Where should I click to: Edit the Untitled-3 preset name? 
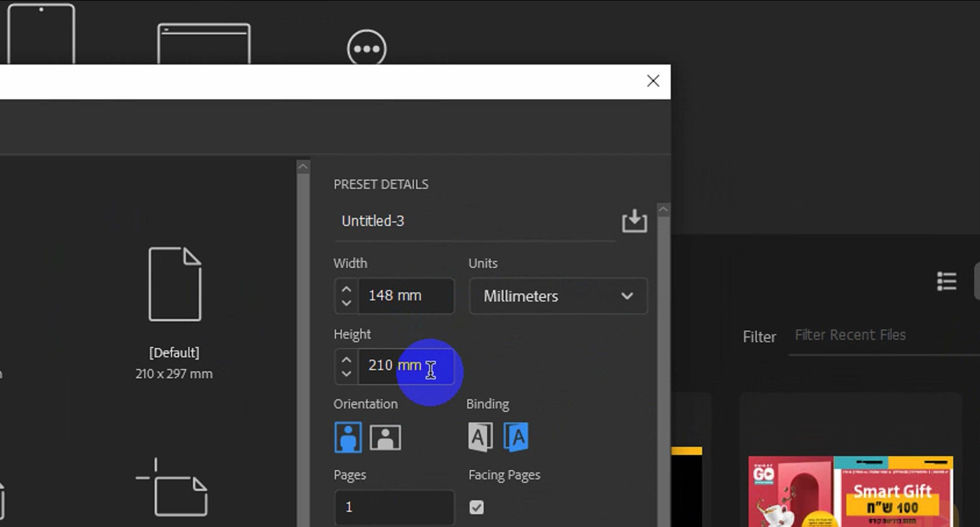[x=474, y=221]
